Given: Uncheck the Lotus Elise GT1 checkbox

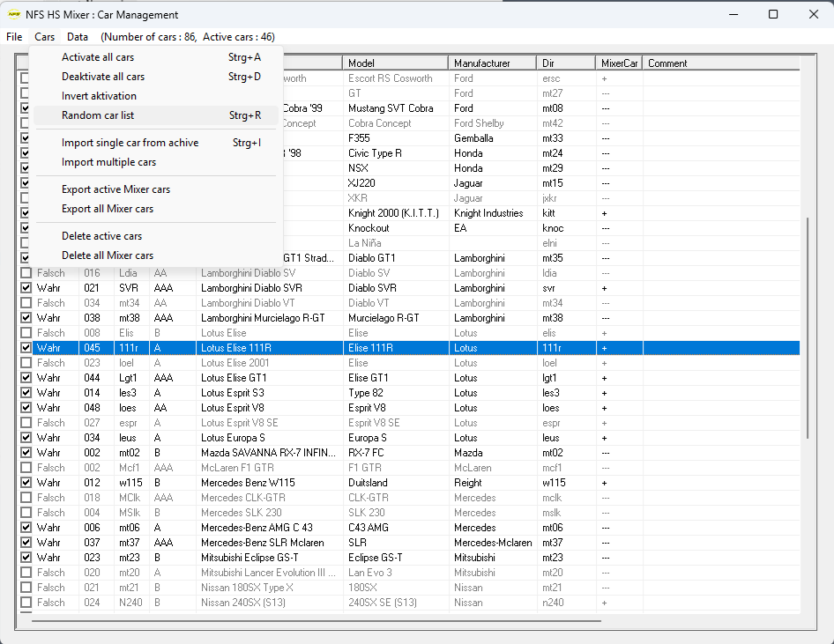Looking at the screenshot, I should [26, 378].
